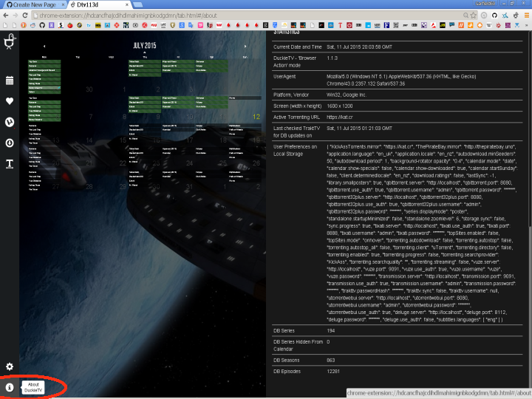Click the active torrenting URL https://kat.cr
Viewport: 532px width, 399px height.
[340, 117]
